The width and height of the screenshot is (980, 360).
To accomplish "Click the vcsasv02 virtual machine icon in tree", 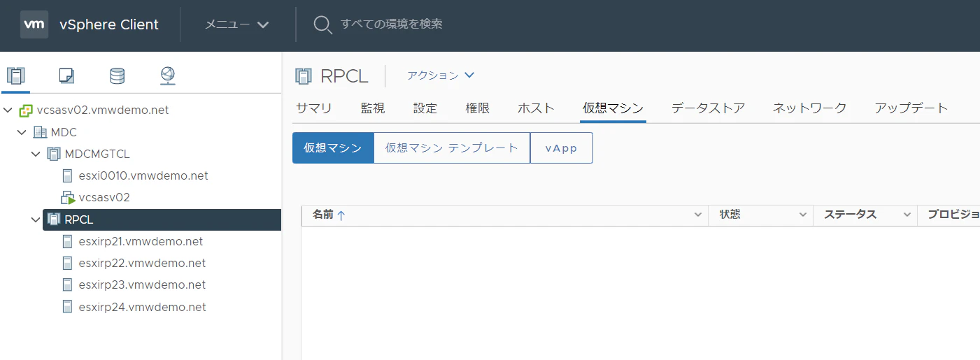I will (68, 198).
